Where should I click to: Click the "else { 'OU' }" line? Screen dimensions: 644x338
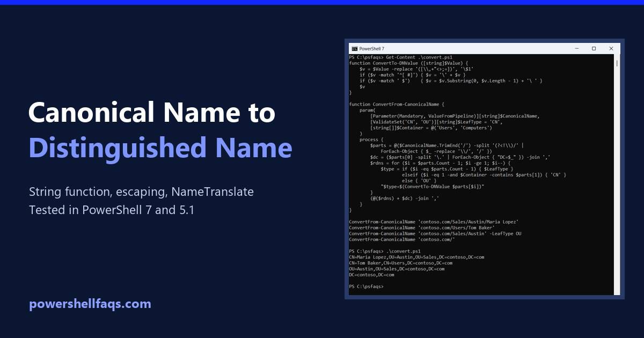pos(420,181)
